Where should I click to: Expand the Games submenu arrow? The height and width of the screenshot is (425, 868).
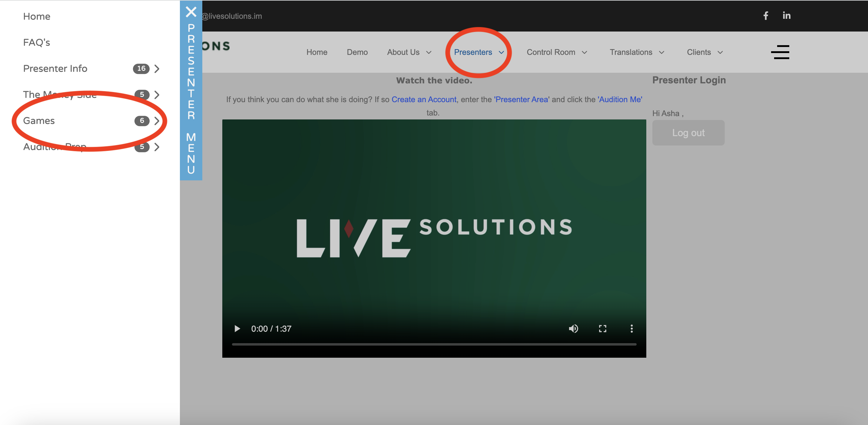point(157,121)
